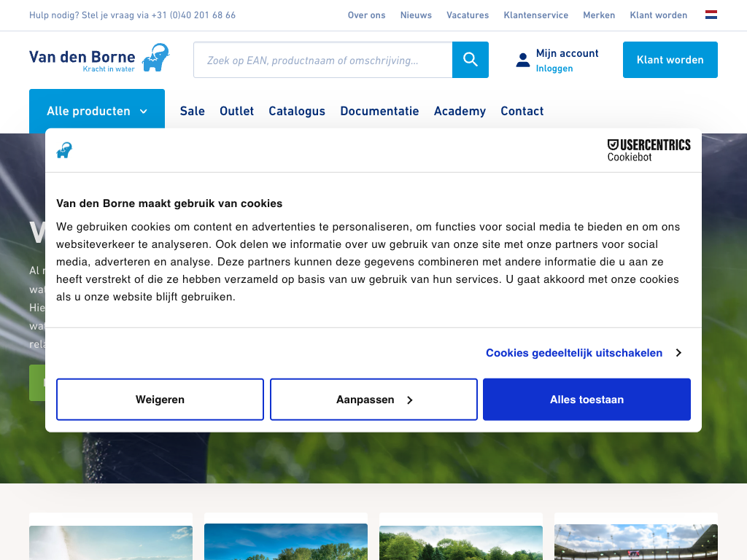Click the Usercentrics Cookiebot logo
747x560 pixels.
click(649, 149)
